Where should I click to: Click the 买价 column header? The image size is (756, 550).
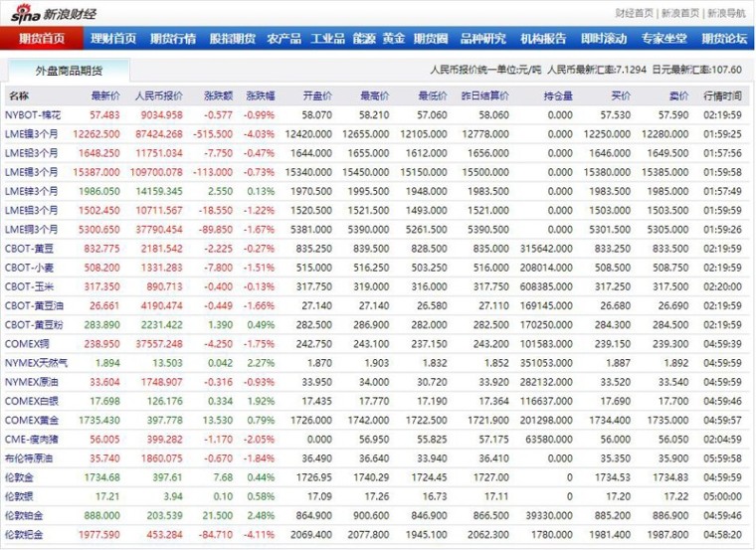621,95
